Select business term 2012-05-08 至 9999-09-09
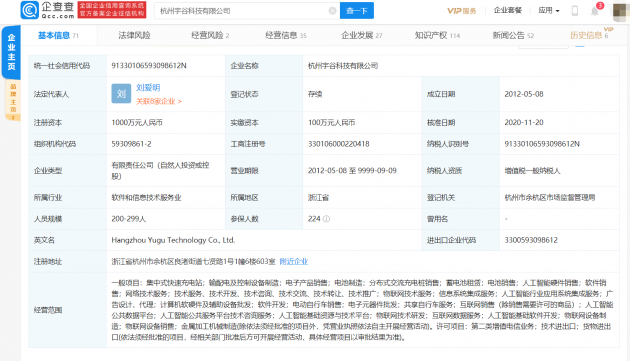This screenshot has height=361, width=630. 352,170
